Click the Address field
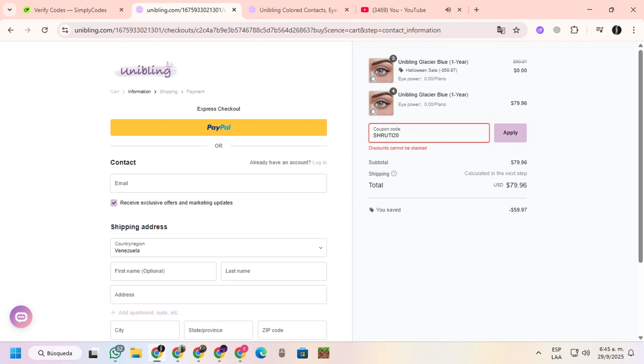Screen dimensions: 644x364 tap(219, 295)
